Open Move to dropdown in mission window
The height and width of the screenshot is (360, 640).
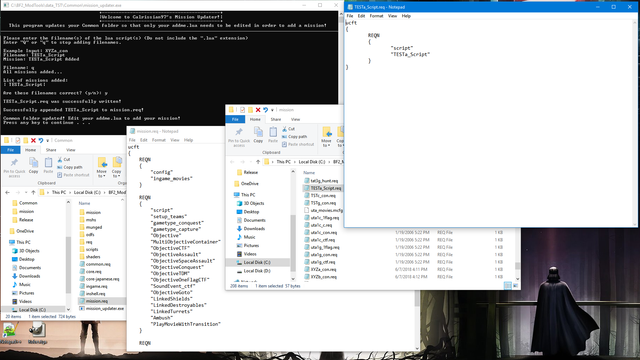click(x=326, y=137)
